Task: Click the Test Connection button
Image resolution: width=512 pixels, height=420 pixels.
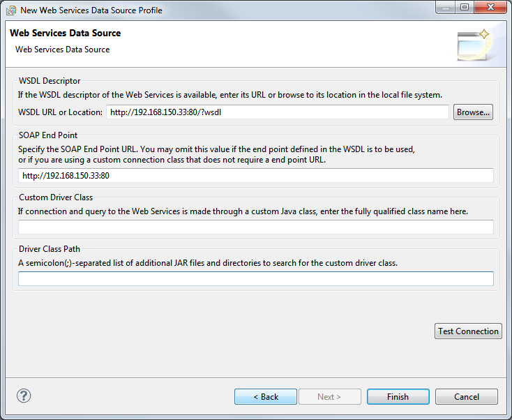Action: (x=468, y=331)
